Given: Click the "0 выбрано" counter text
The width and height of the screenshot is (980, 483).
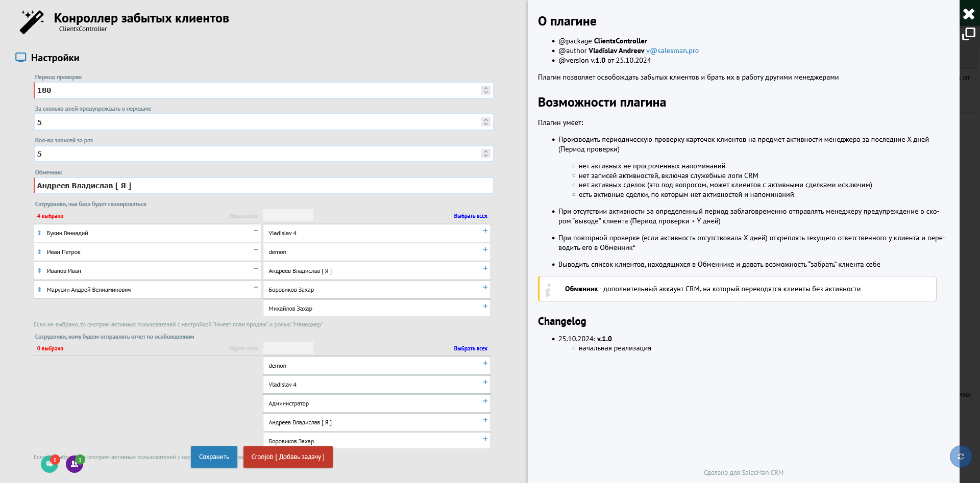Looking at the screenshot, I should (50, 349).
